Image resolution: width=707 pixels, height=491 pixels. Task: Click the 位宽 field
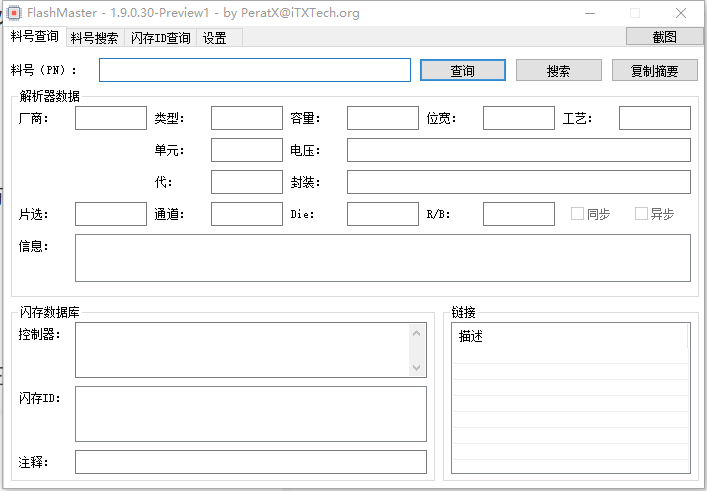pos(519,118)
